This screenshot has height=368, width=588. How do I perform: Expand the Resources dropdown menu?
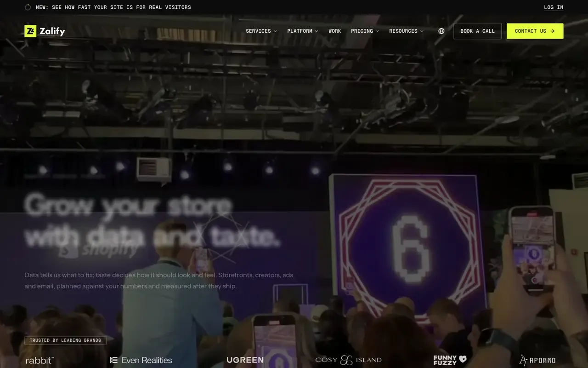point(407,31)
